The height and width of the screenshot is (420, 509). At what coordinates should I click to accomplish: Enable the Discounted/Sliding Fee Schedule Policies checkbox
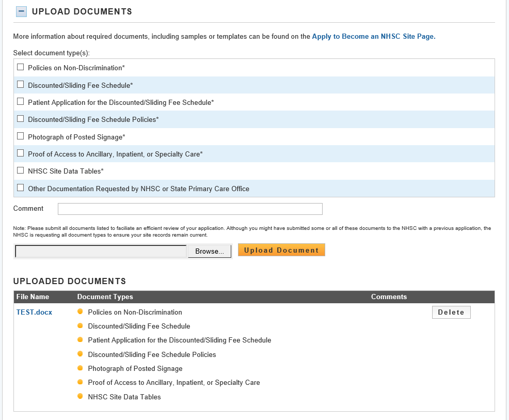(x=21, y=119)
